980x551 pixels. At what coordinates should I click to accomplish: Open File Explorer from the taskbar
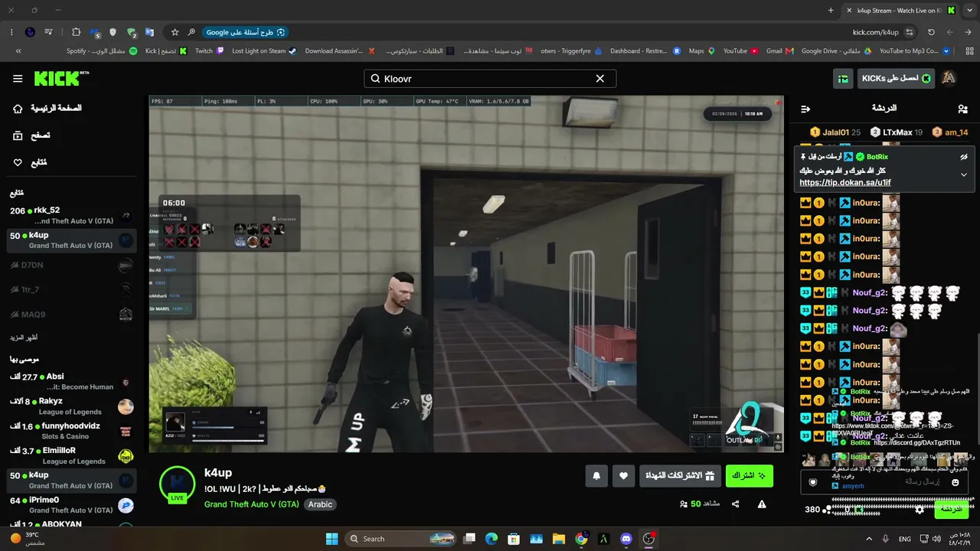coord(559,539)
